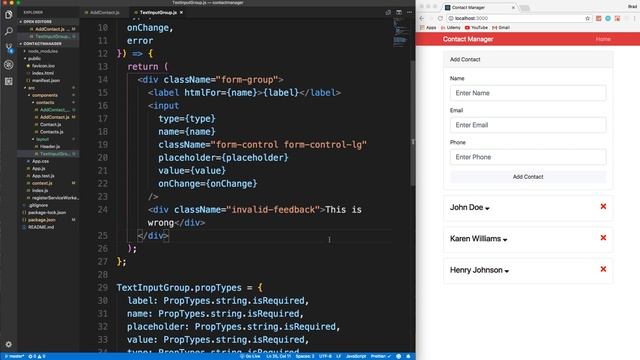Click the Add Contact submit button
This screenshot has height=360, width=640.
tap(528, 177)
